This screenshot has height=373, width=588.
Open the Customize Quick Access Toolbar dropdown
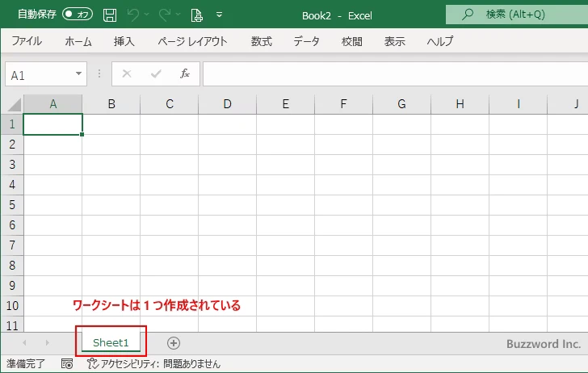click(x=220, y=15)
